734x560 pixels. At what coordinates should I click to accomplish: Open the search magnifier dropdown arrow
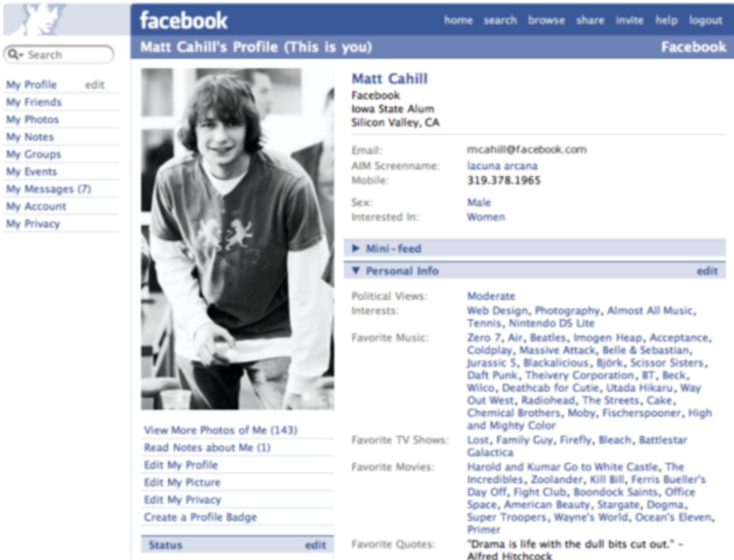click(x=21, y=55)
